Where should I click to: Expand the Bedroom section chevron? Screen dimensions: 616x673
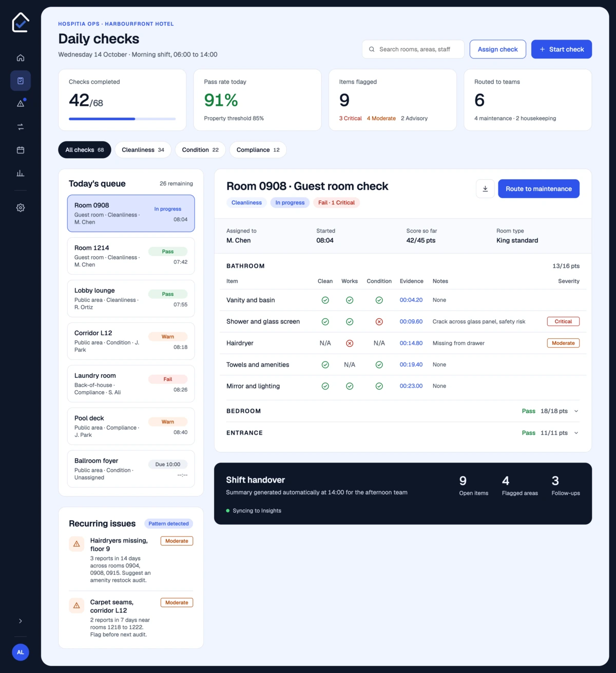(576, 411)
